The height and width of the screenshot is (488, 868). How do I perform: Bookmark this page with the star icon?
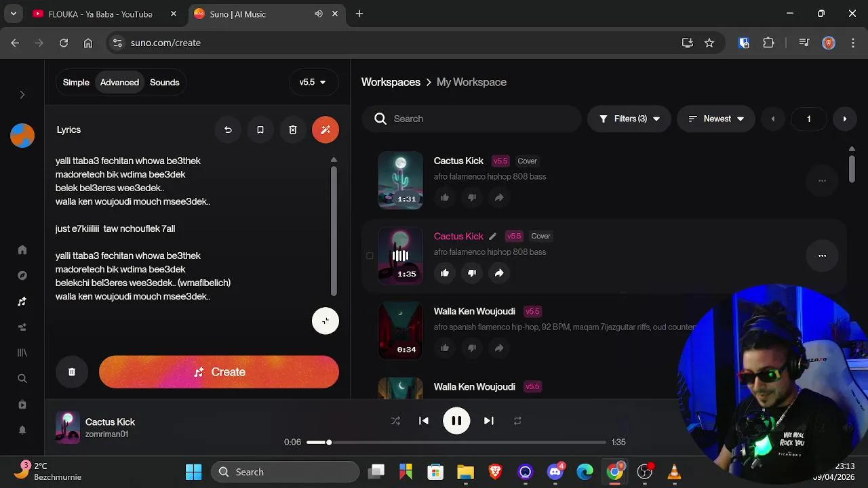[x=709, y=43]
